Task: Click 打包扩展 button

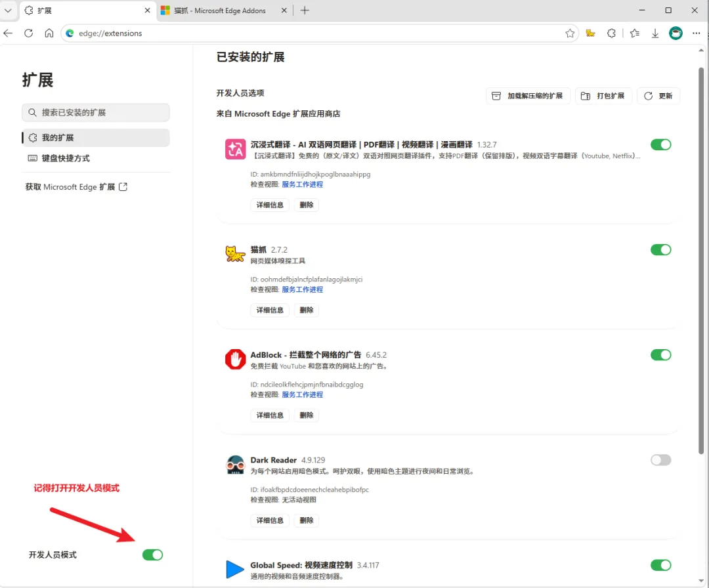Action: 603,96
